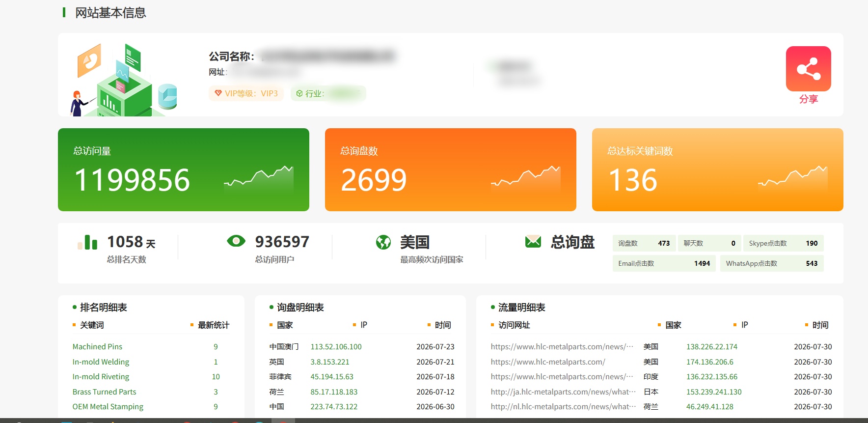Click the 最新统计 column header
Image resolution: width=868 pixels, height=423 pixels.
click(214, 325)
